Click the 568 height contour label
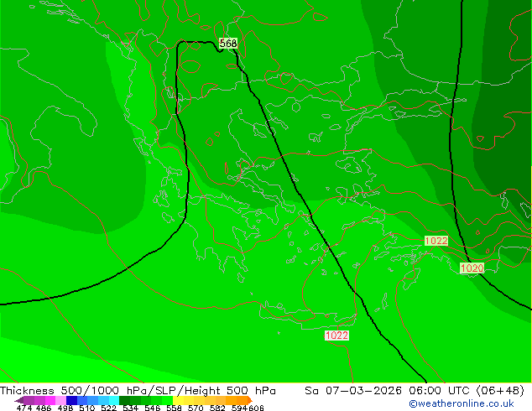The image size is (532, 411). click(228, 43)
